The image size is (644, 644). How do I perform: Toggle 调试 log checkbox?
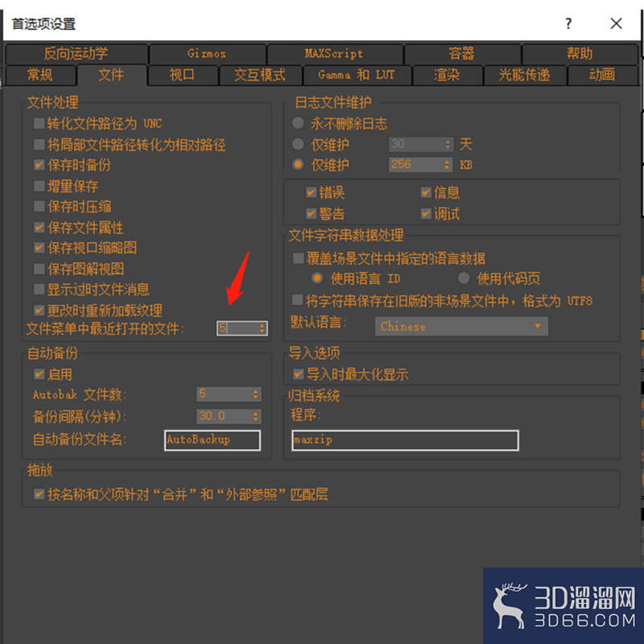coord(426,213)
